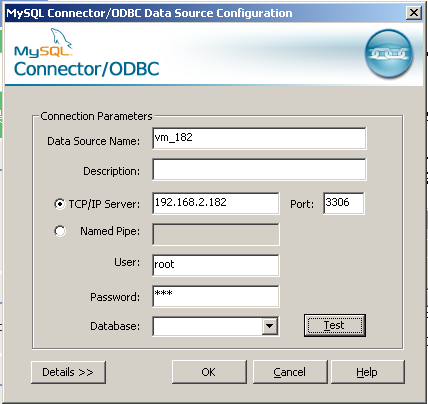Click the Named Pipe label text
Image resolution: width=428 pixels, height=404 pixels.
110,231
